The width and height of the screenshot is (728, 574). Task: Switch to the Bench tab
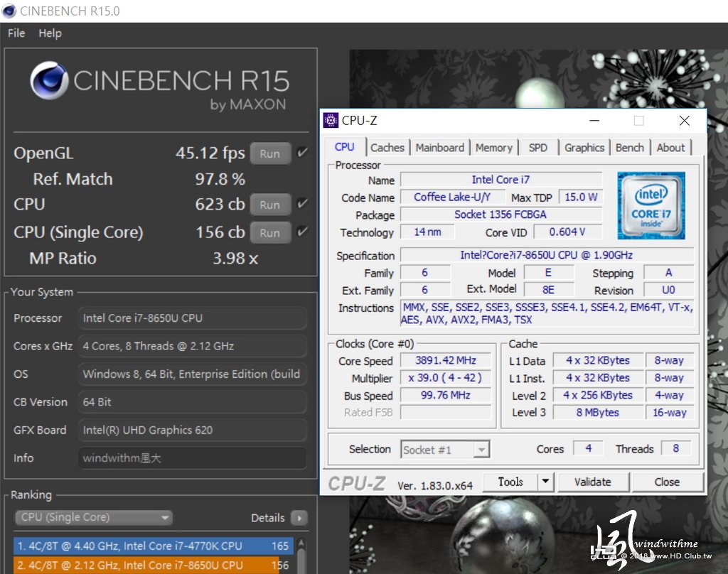tap(630, 148)
